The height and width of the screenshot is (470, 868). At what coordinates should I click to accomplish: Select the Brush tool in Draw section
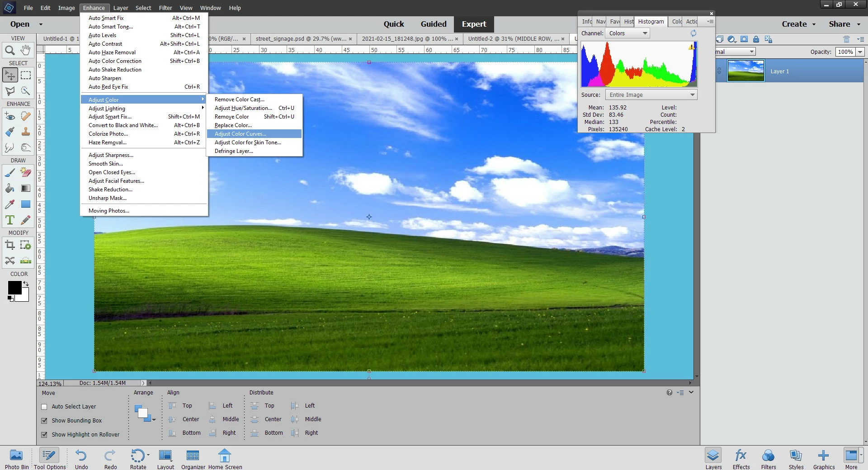(9, 173)
